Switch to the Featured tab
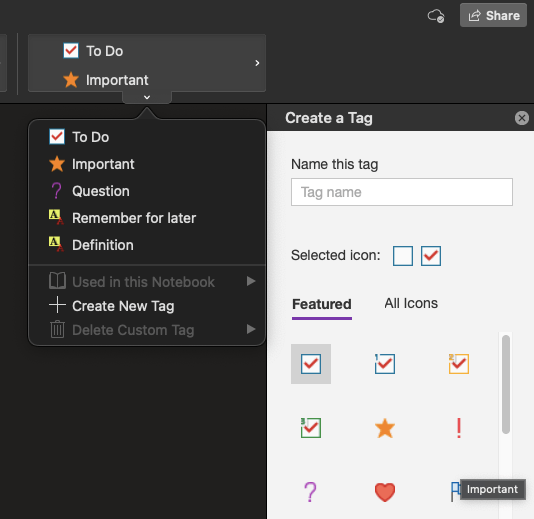Viewport: 534px width, 519px height. (322, 304)
